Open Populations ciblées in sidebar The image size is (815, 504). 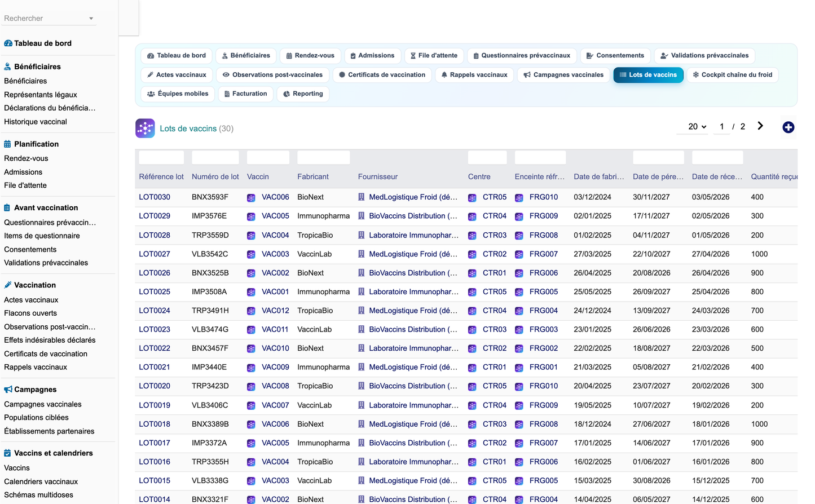point(36,418)
